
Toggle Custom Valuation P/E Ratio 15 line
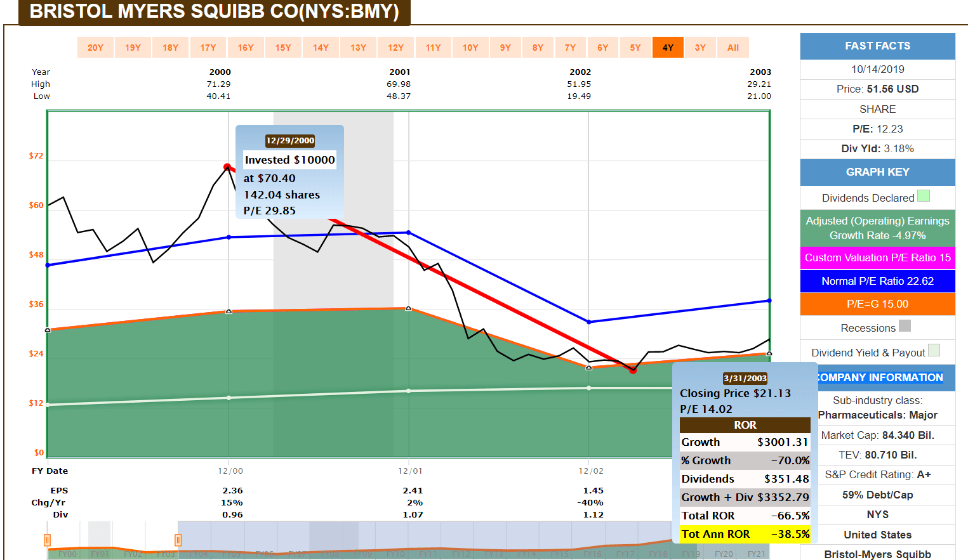[x=878, y=258]
